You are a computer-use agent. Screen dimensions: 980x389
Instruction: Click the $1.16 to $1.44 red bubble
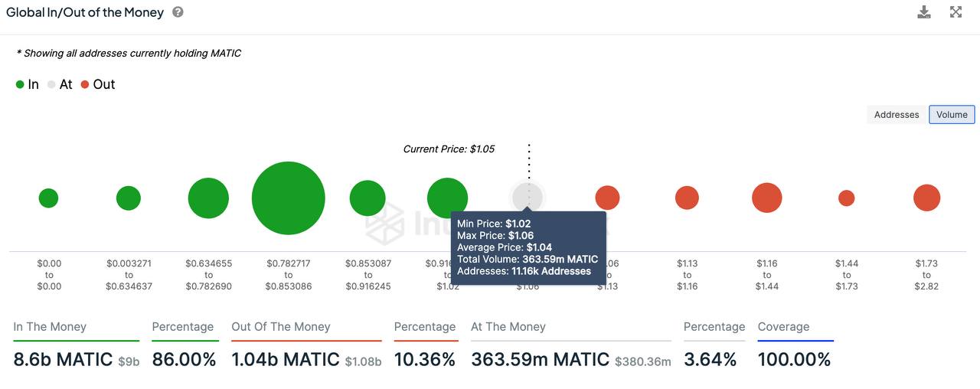click(x=766, y=198)
